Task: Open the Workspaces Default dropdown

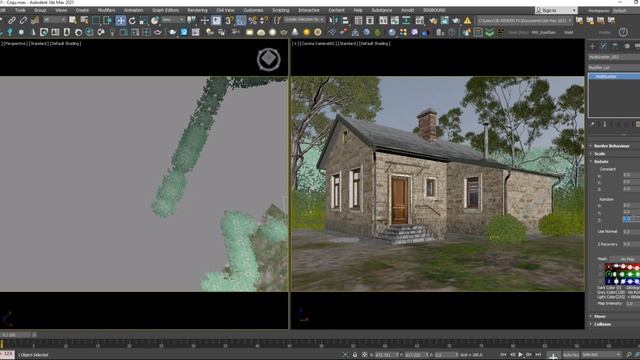Action: point(620,10)
